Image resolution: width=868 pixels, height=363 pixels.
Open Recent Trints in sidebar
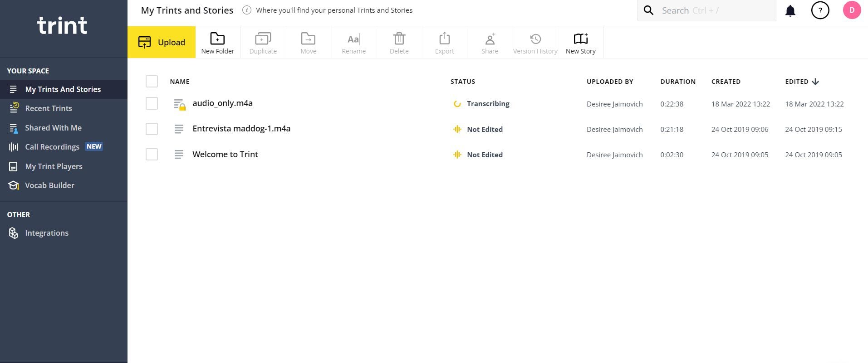coord(49,108)
